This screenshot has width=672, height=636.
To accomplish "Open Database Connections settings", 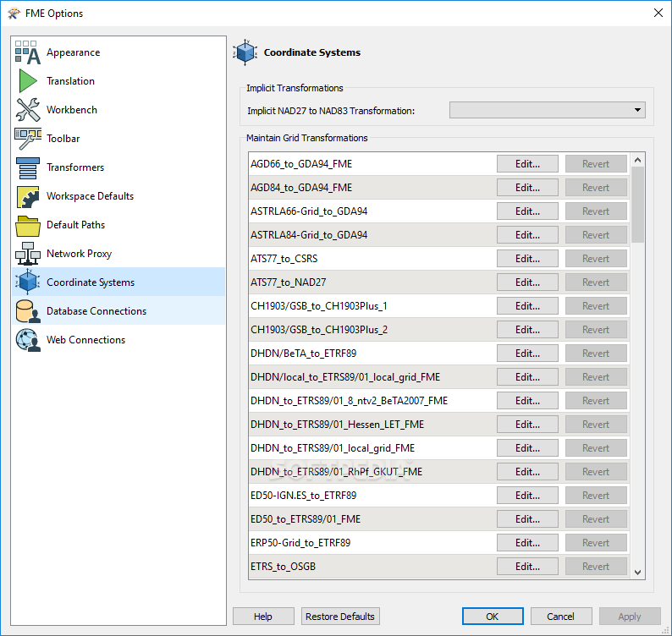I will point(96,311).
